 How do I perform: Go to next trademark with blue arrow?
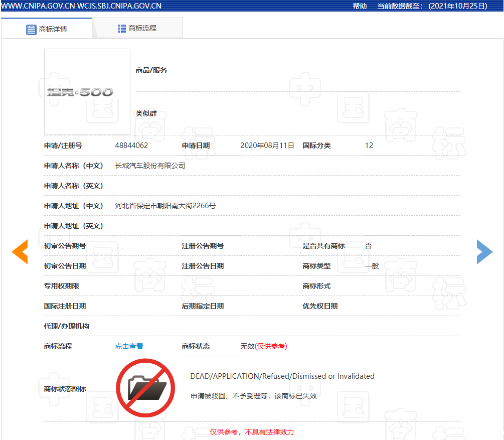(x=484, y=252)
